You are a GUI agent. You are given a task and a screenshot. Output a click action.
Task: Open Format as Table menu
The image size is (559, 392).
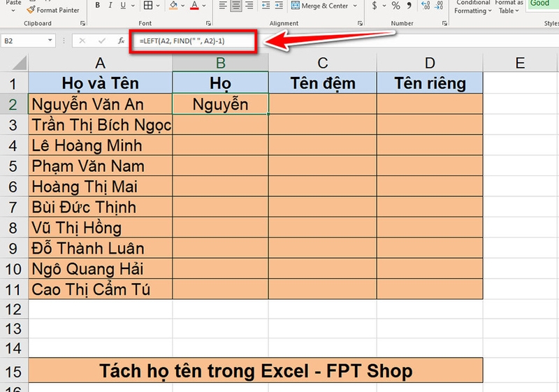point(509,7)
